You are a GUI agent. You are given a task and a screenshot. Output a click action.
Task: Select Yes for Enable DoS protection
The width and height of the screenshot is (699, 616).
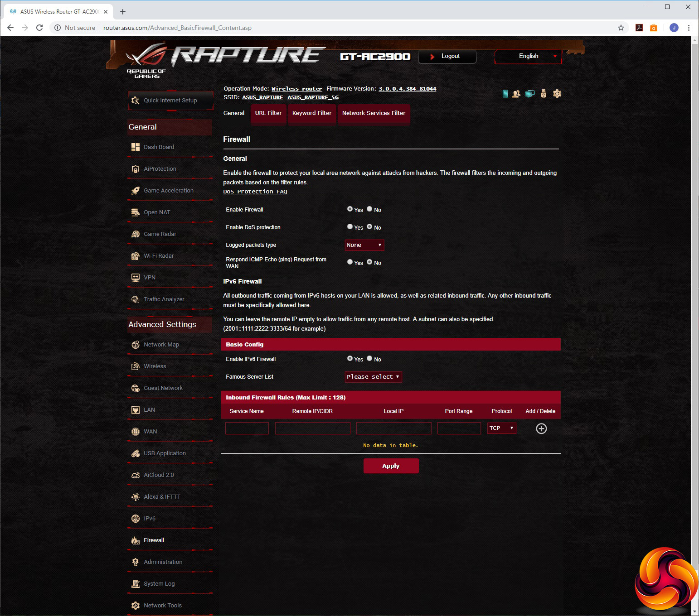350,226
